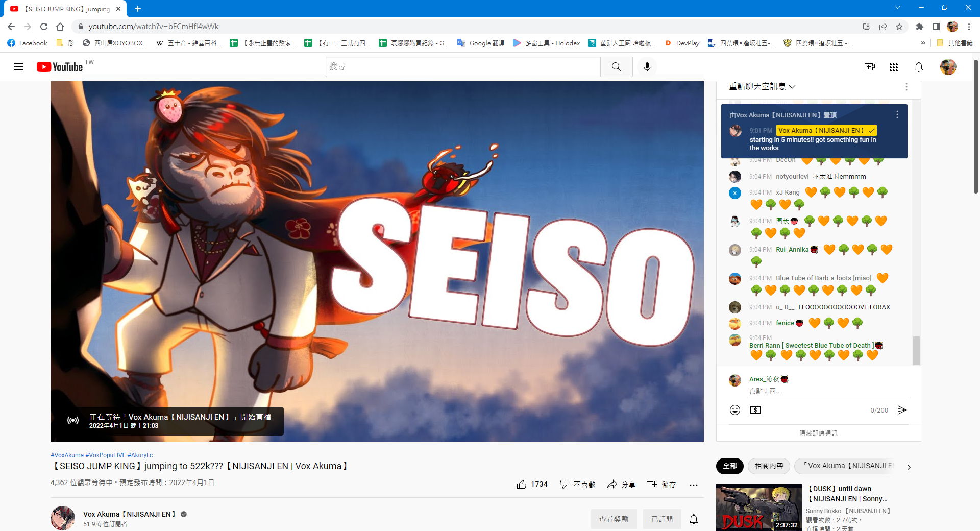This screenshot has height=531, width=980.
Task: Click Rui_Annika's username in chat
Action: click(792, 250)
